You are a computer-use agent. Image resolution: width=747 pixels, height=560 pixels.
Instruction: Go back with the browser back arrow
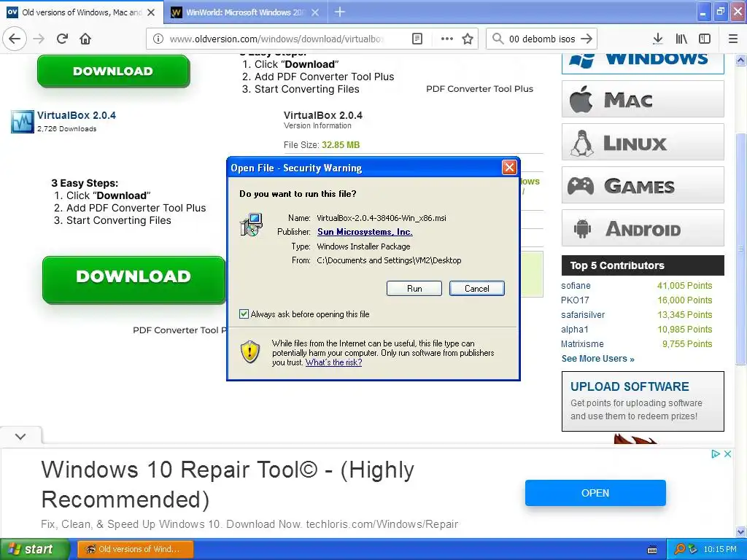pos(15,39)
